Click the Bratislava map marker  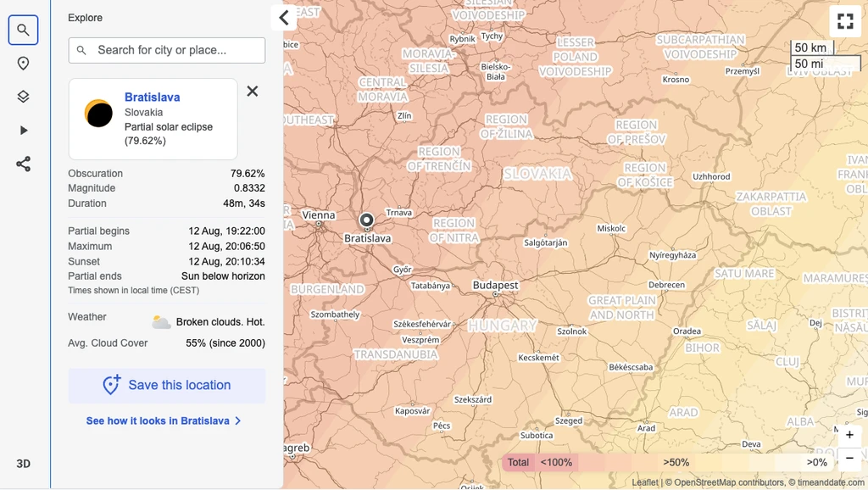click(366, 220)
